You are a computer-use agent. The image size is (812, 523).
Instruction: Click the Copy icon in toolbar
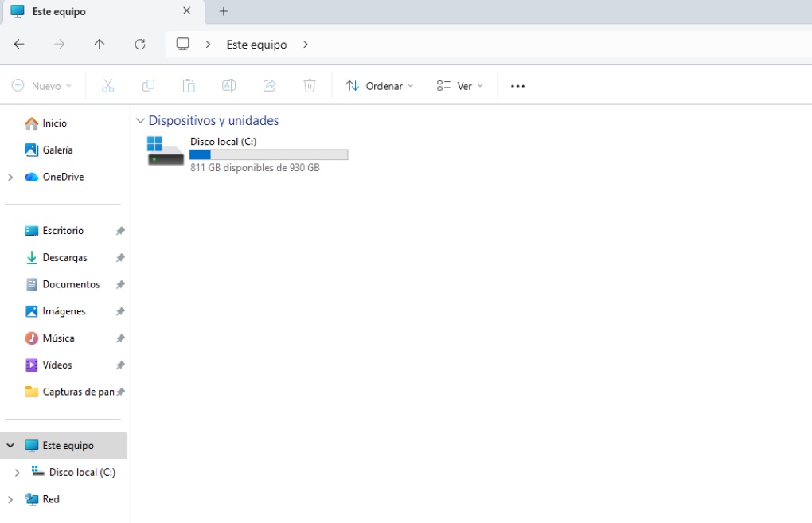point(148,86)
